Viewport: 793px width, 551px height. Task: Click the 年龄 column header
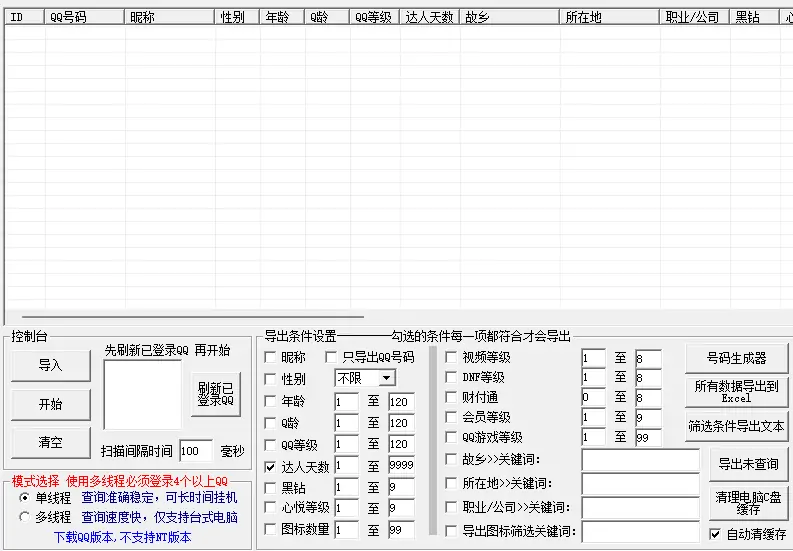tap(282, 17)
